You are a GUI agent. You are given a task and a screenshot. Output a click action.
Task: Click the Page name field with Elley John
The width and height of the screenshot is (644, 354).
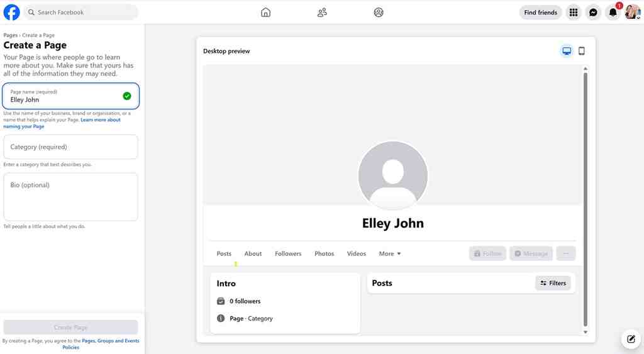70,96
